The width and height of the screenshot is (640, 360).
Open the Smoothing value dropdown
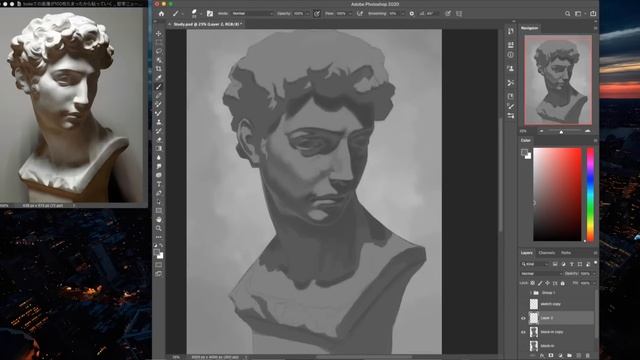(x=402, y=13)
